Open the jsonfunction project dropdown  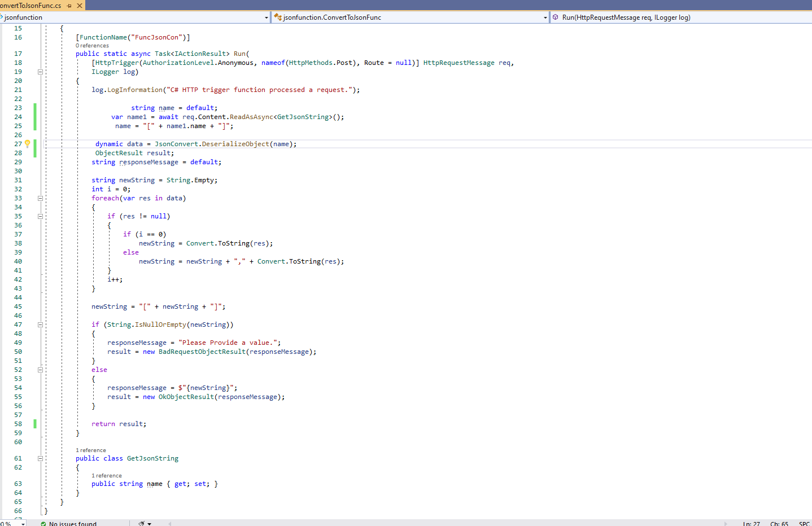click(x=267, y=17)
